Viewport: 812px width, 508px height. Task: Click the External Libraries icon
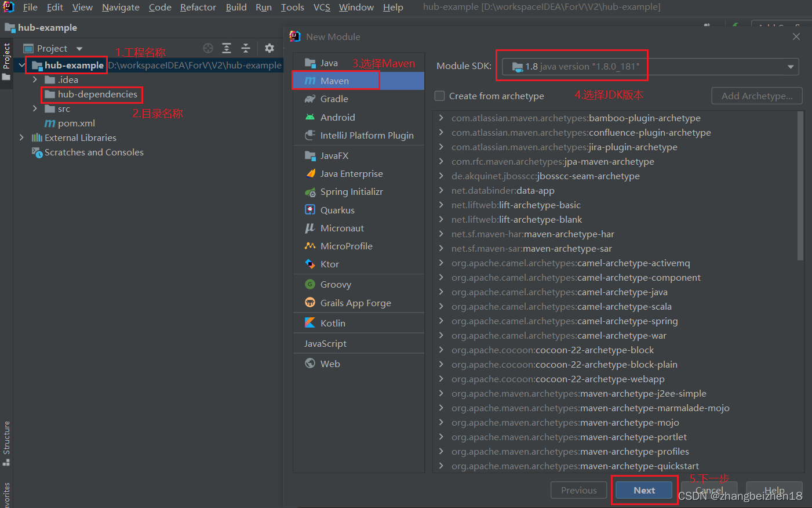coord(37,138)
